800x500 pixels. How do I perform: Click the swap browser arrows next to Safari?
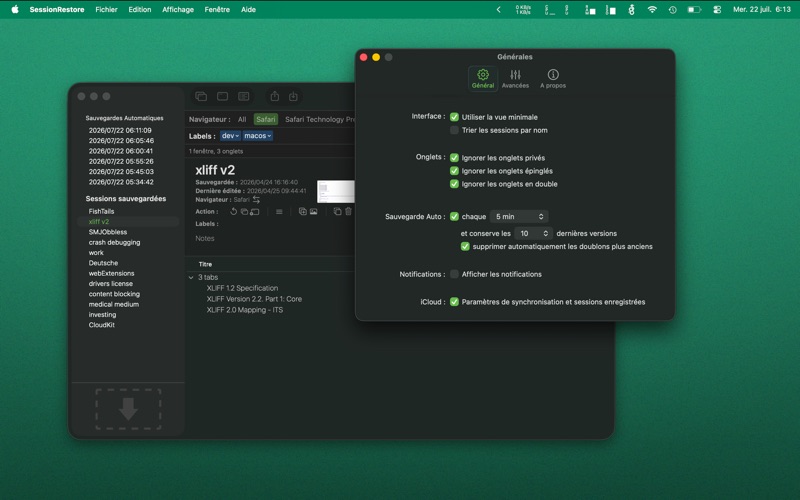point(256,199)
